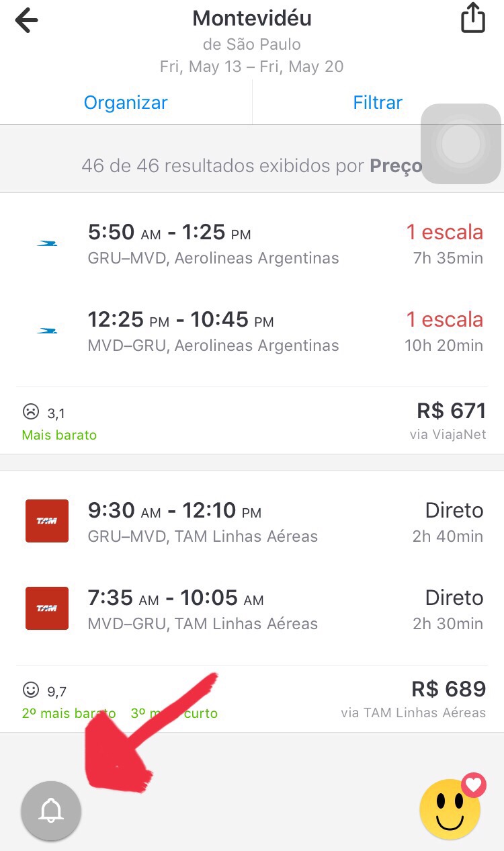This screenshot has width=504, height=851.
Task: Tap the TAM logo on 7:35 AM flight
Action: click(x=46, y=608)
